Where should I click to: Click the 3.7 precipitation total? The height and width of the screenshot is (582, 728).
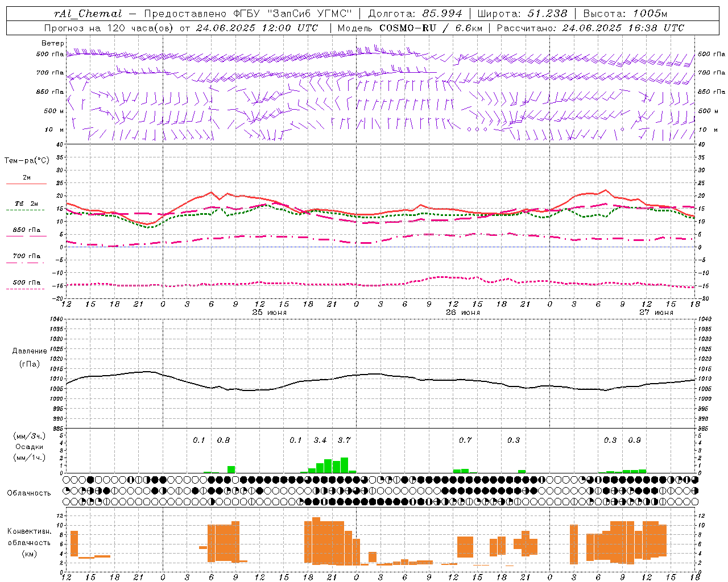click(x=344, y=440)
